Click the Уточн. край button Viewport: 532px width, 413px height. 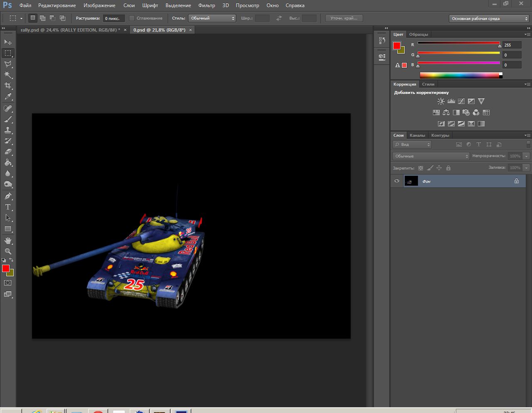(x=344, y=18)
